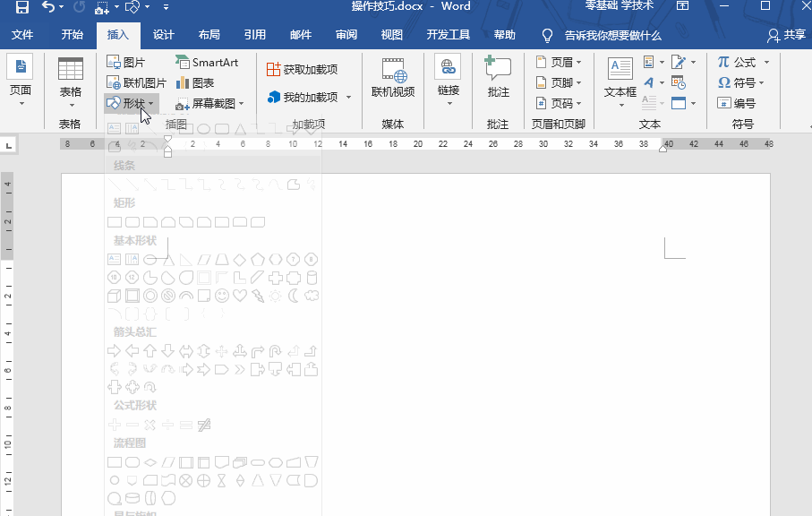Click the 图片 pictures button
812x516 pixels.
click(x=126, y=62)
